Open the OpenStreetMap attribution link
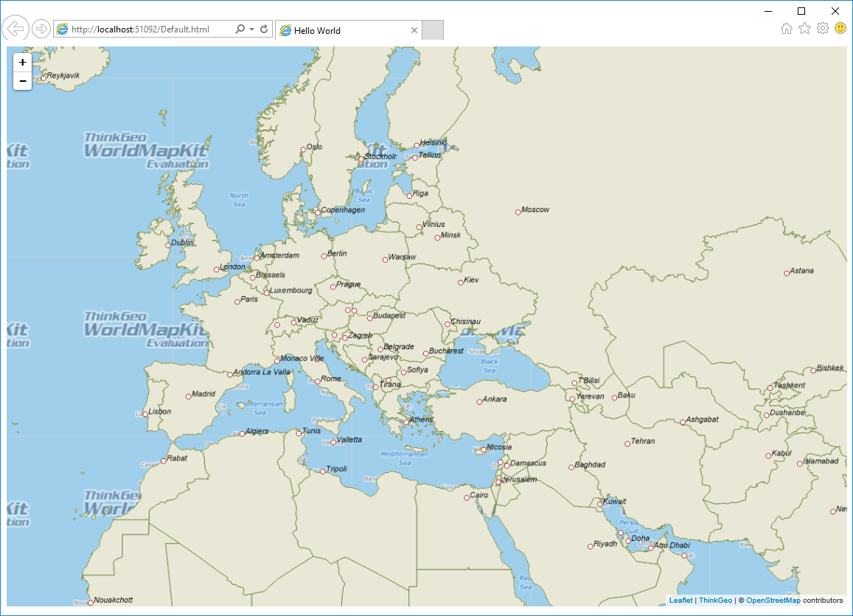Screen dimensions: 853x616 [x=773, y=601]
